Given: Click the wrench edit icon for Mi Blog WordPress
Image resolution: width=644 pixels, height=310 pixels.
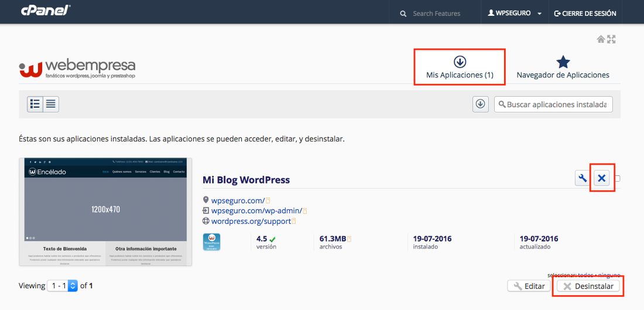Looking at the screenshot, I should [582, 179].
